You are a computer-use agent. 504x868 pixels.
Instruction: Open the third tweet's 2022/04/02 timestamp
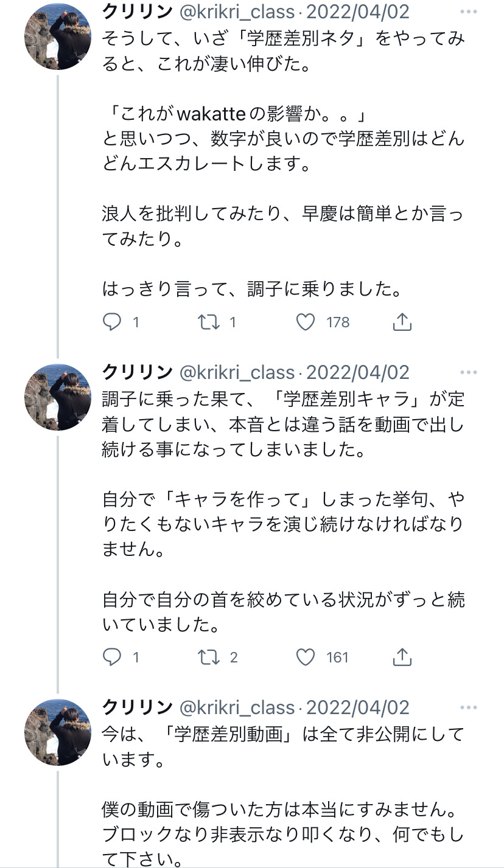tap(357, 707)
